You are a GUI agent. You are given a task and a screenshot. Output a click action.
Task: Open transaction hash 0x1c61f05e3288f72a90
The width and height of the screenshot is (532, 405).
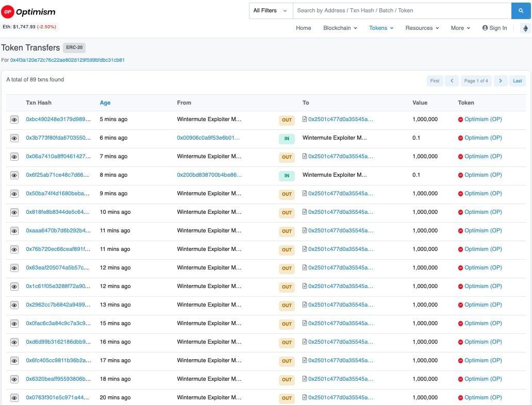click(58, 286)
